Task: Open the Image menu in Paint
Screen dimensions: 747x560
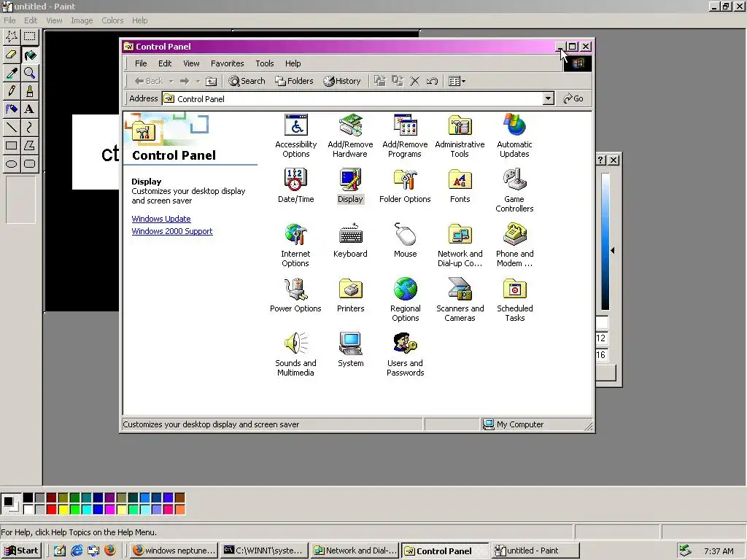Action: tap(82, 20)
